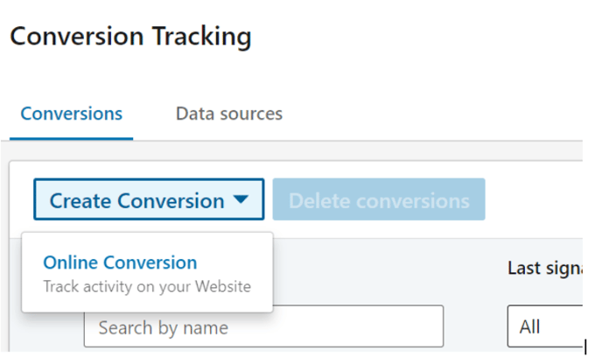Image resolution: width=602 pixels, height=364 pixels.
Task: Focus the Search by name field
Action: coord(263,326)
